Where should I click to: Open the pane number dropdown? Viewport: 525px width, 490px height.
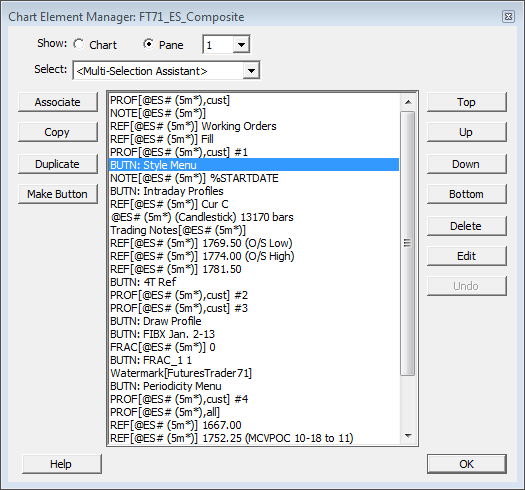[241, 44]
